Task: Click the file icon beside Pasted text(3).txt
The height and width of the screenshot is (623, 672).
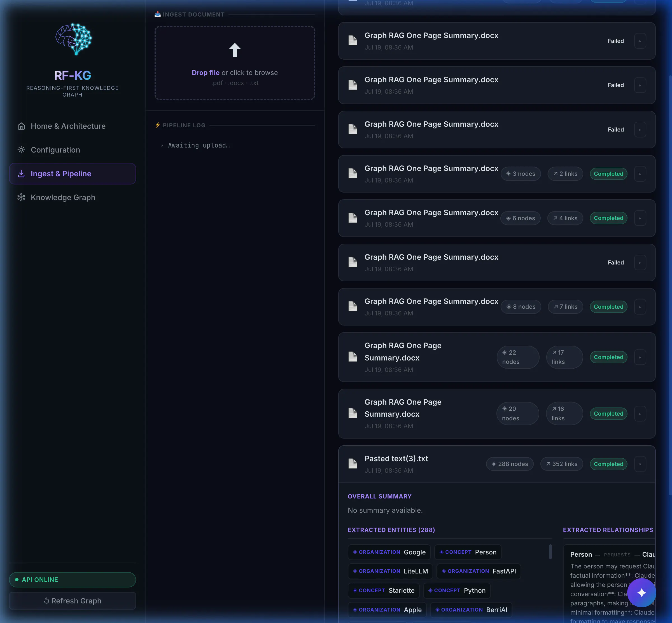Action: (x=353, y=463)
